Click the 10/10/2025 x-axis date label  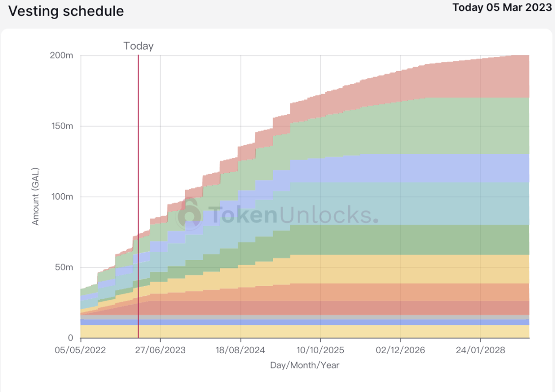point(320,350)
